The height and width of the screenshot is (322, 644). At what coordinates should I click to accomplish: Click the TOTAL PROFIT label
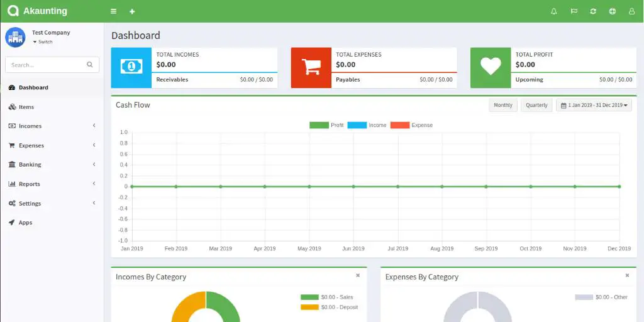(534, 54)
